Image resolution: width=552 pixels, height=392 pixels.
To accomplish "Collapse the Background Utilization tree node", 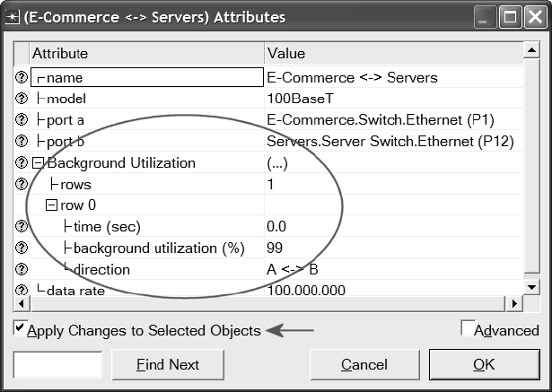I will point(38,163).
